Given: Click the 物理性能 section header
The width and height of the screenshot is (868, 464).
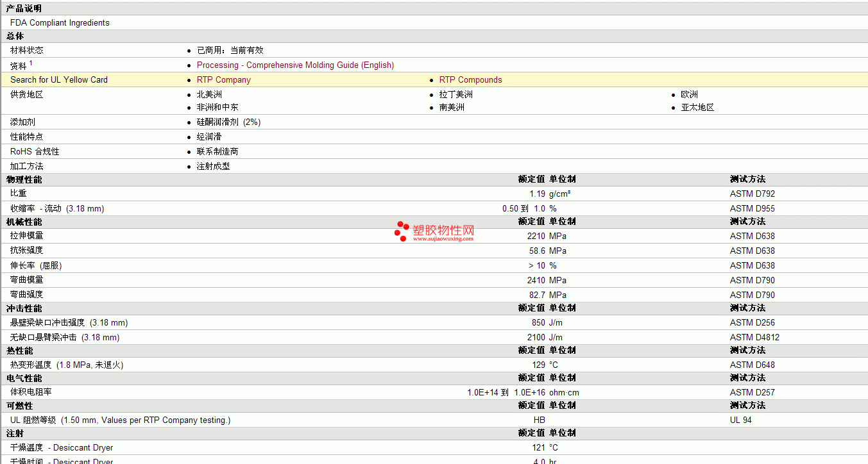Looking at the screenshot, I should point(24,180).
